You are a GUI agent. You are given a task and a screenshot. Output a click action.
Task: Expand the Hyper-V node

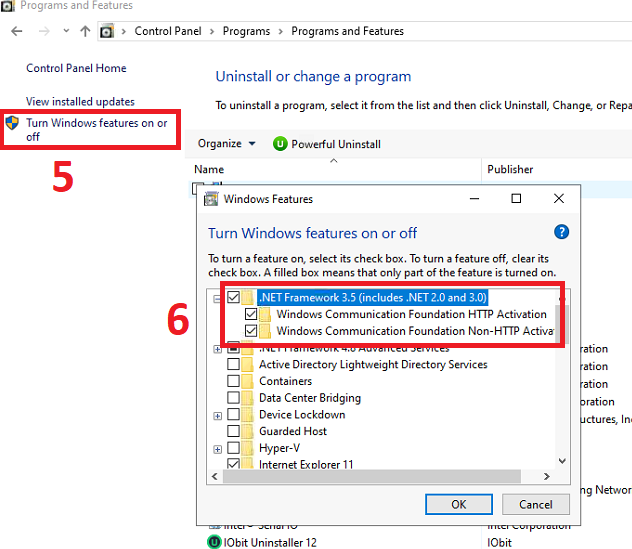point(217,449)
